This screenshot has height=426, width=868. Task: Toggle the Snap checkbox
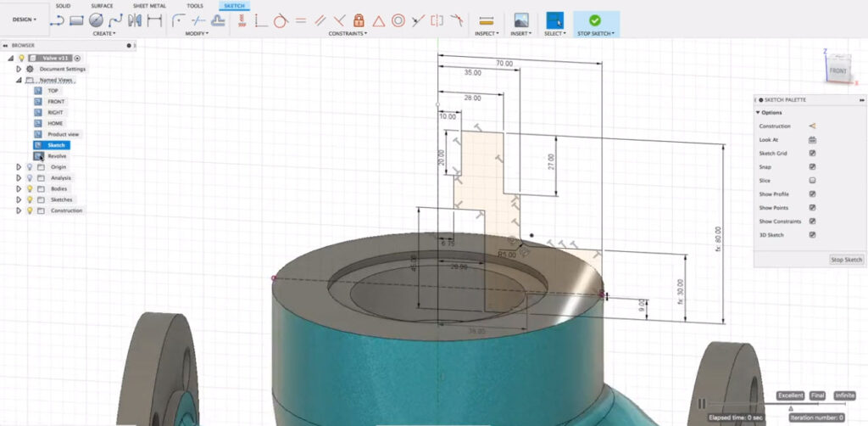click(x=813, y=166)
